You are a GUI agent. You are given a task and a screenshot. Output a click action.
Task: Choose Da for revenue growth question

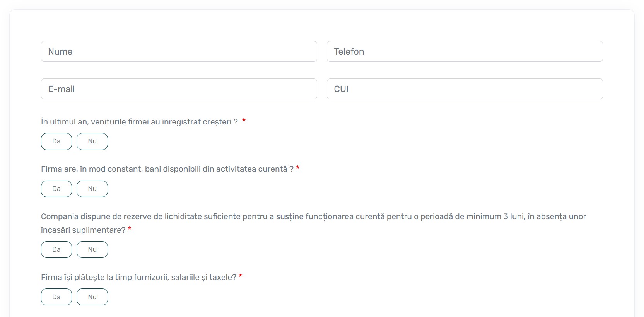[56, 141]
